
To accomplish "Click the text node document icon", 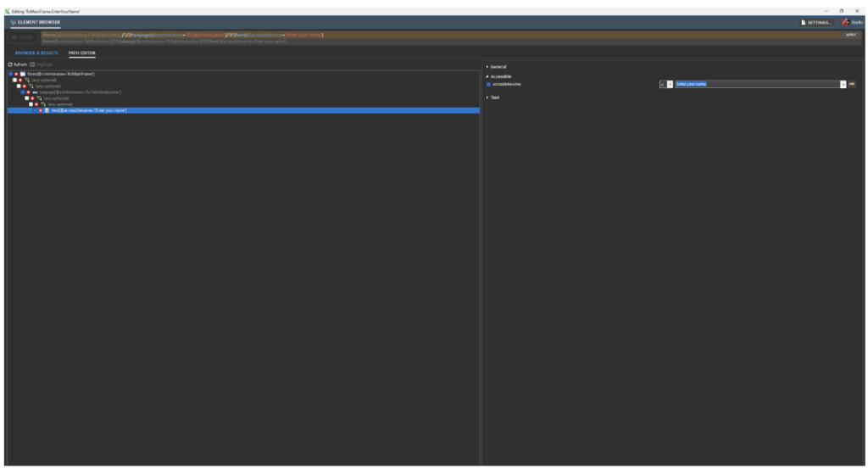I will coord(47,111).
